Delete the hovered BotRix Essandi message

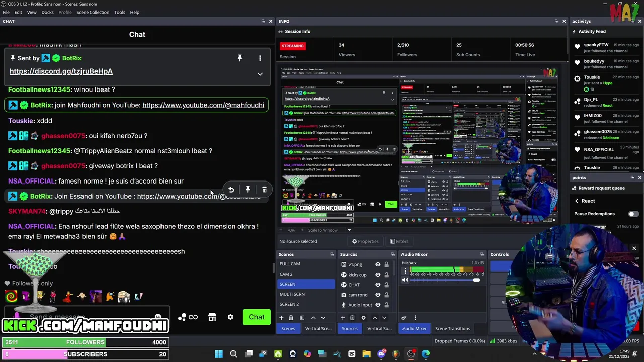[x=264, y=190]
